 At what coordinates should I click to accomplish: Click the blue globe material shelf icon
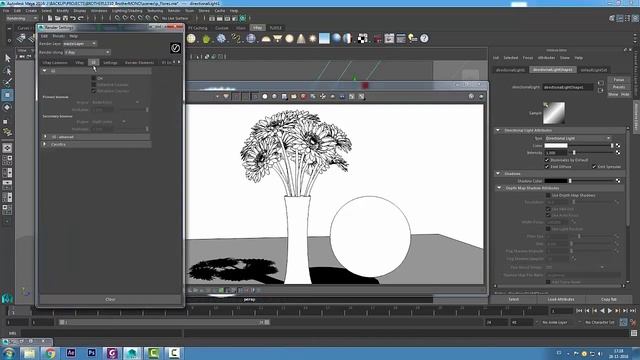[x=336, y=39]
